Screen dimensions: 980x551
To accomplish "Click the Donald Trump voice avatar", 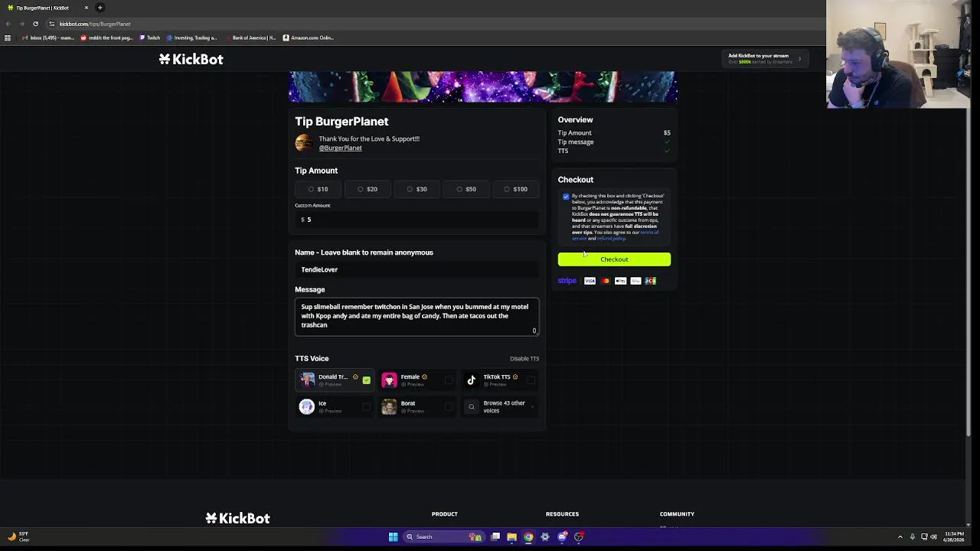I will [x=307, y=380].
